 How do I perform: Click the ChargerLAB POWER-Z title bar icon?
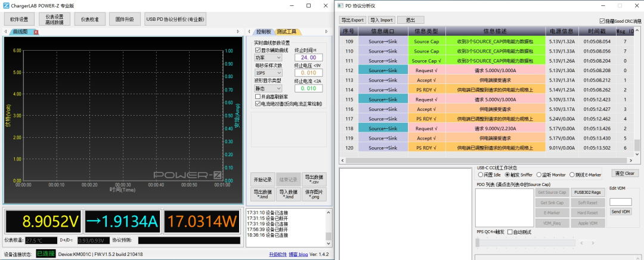click(6, 6)
